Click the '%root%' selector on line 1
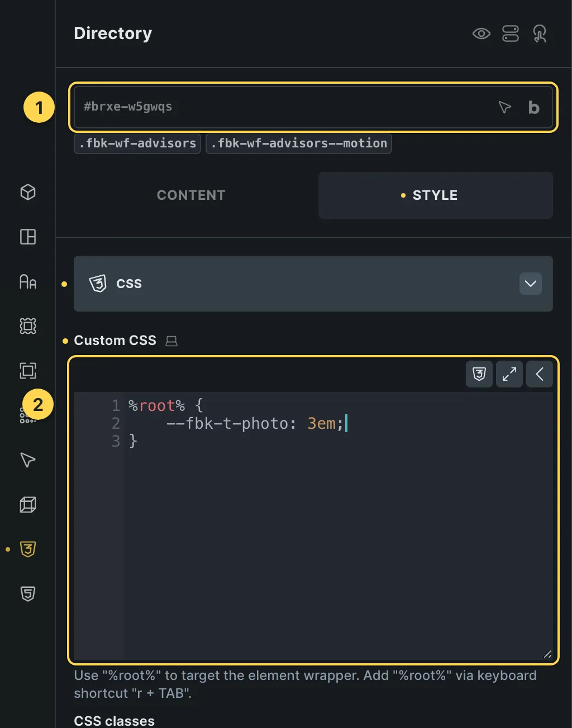This screenshot has width=572, height=728. (x=156, y=405)
